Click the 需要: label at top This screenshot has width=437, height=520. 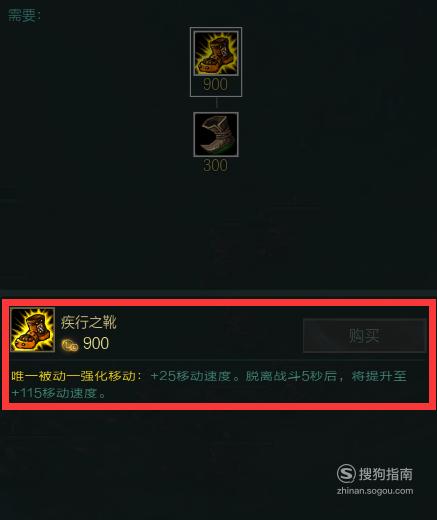point(24,15)
